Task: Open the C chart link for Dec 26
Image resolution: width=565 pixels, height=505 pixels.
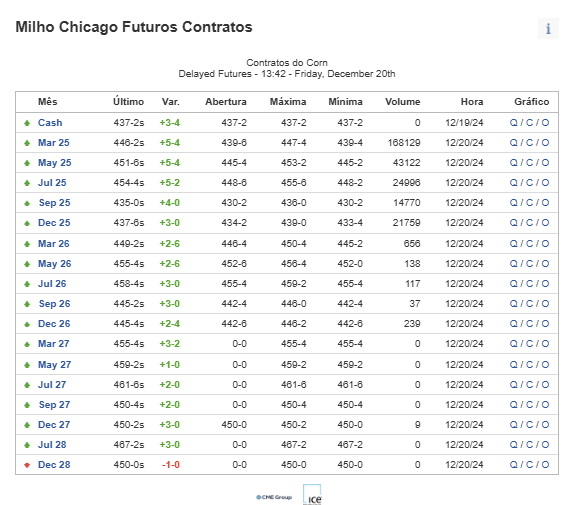Action: coord(529,324)
